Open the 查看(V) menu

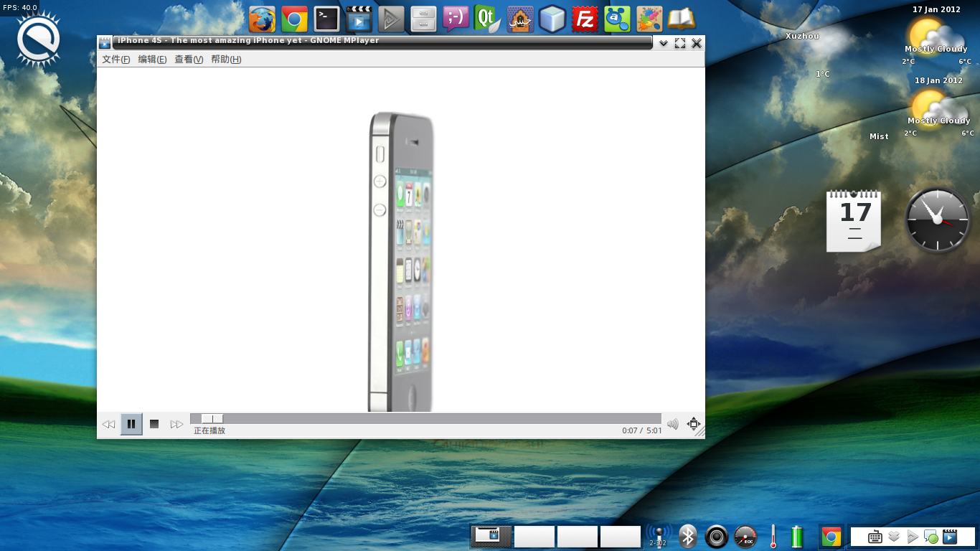(189, 60)
